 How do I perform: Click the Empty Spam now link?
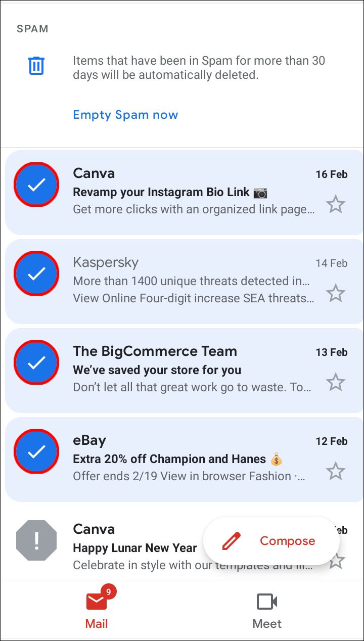tap(125, 115)
